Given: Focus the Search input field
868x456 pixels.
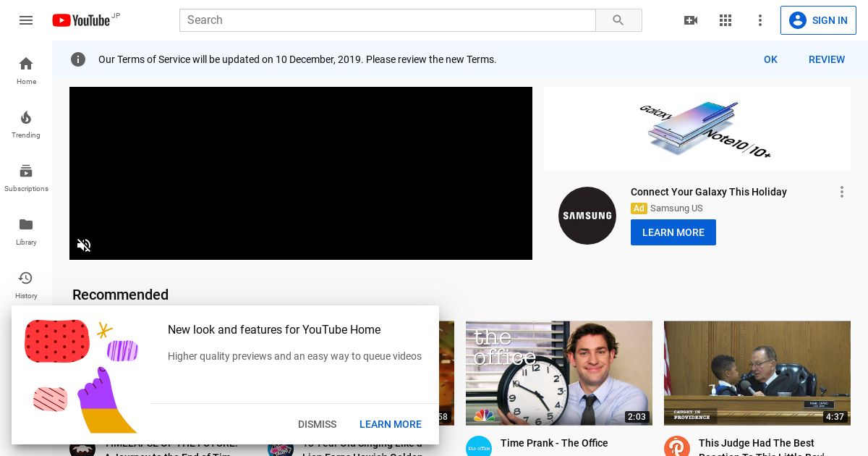Looking at the screenshot, I should click(388, 20).
